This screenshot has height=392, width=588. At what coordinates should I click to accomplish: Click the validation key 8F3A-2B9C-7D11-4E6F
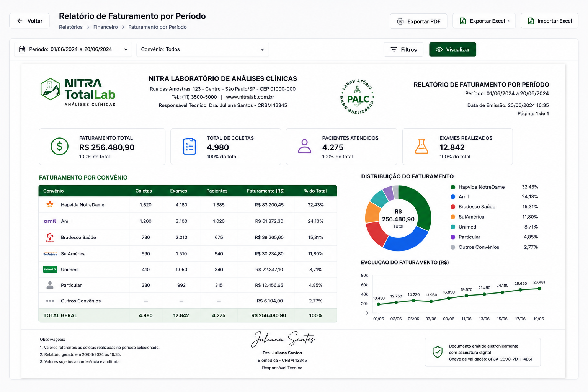510,359
